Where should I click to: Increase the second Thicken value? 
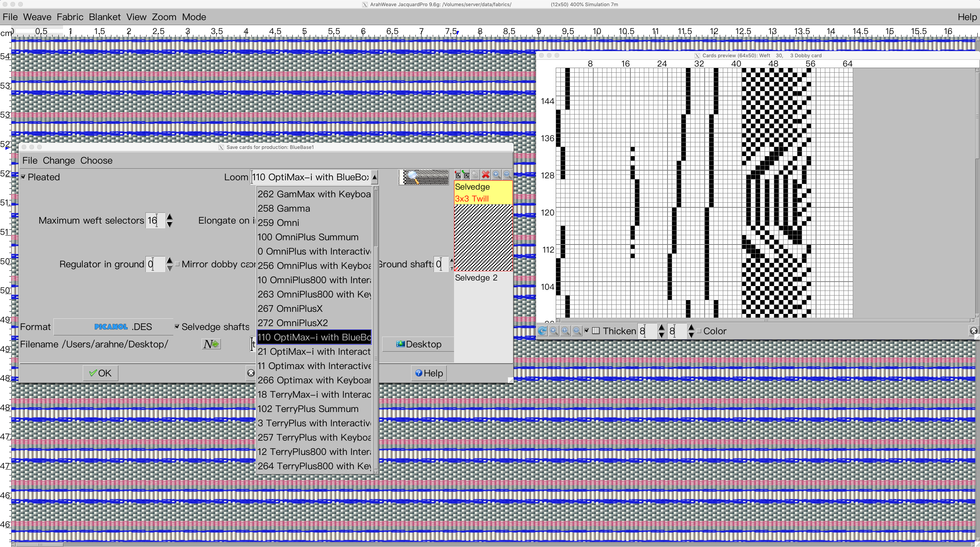pyautogui.click(x=691, y=327)
